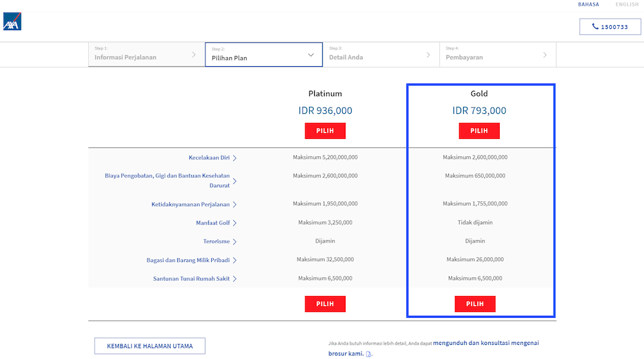
Task: Choose Platinum using bottom PILIH button
Action: (325, 304)
